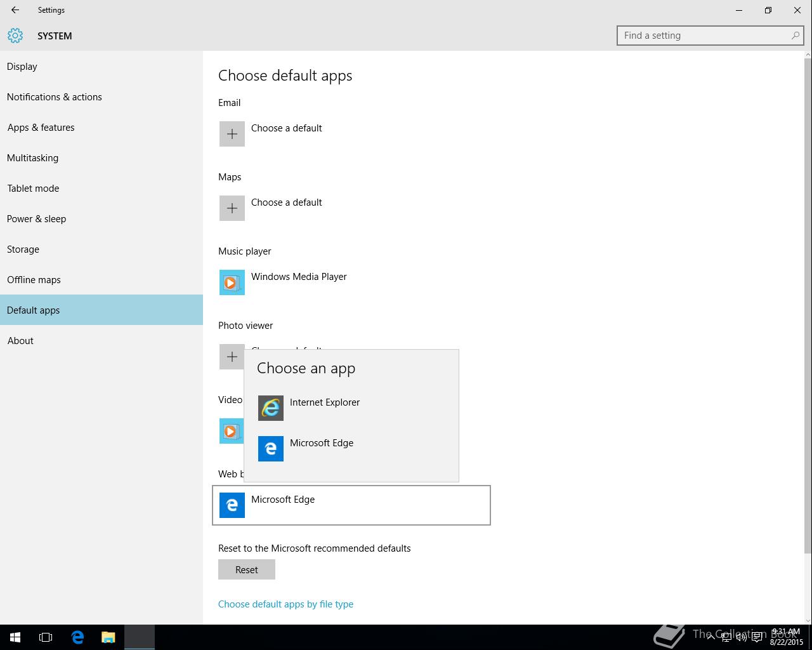The image size is (812, 650).
Task: Click the plus icon under Maps
Action: 232,208
